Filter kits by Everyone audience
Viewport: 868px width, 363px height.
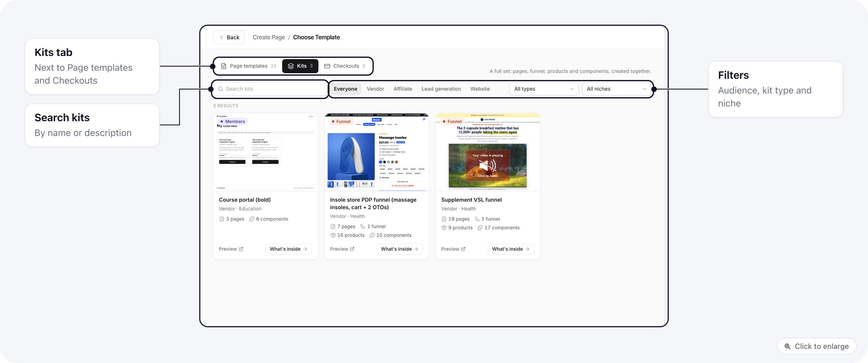(x=345, y=89)
